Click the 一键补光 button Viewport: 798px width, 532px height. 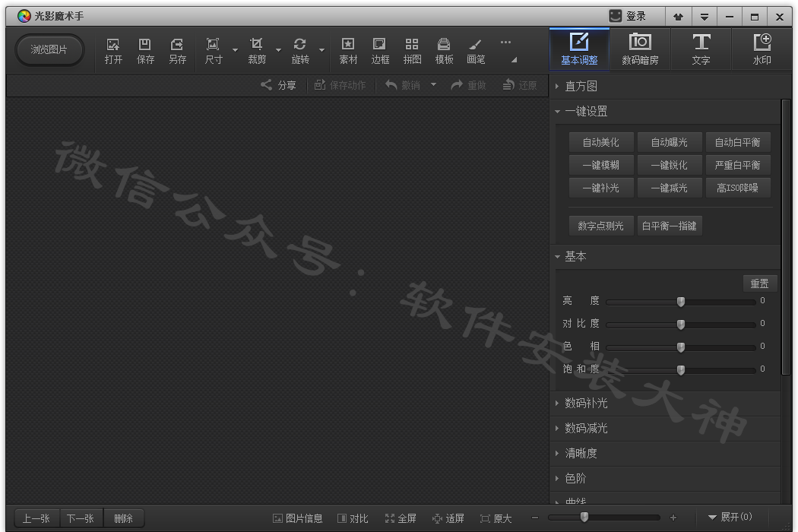pos(601,188)
